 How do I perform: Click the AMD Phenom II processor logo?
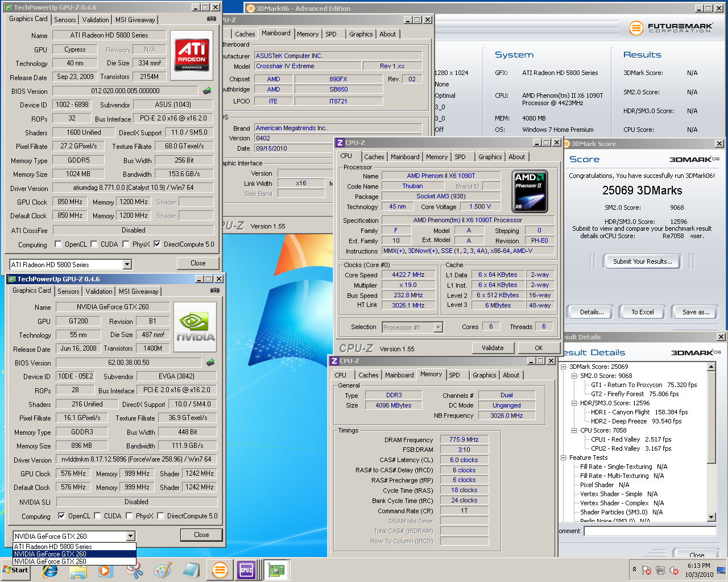coord(530,192)
